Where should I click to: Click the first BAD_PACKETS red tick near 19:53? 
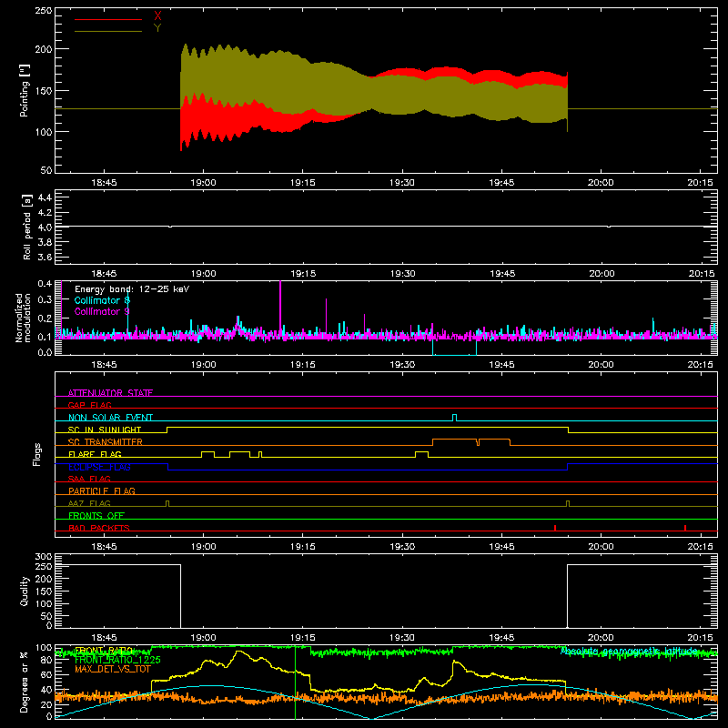point(555,528)
